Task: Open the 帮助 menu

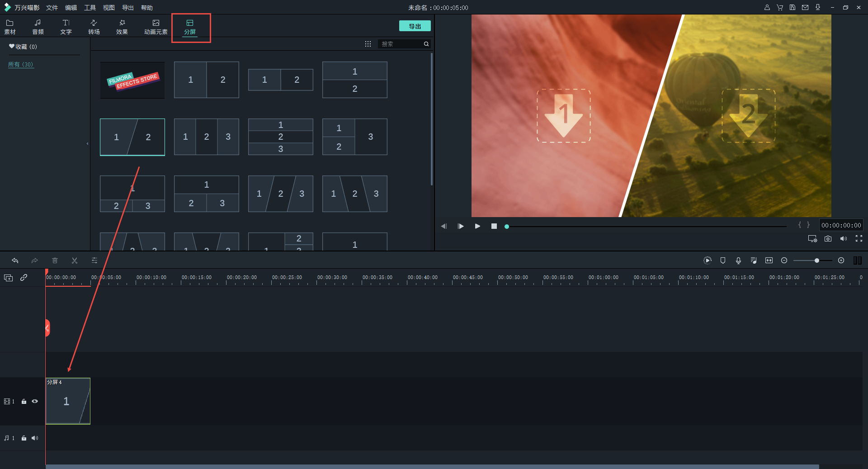Action: pyautogui.click(x=147, y=8)
